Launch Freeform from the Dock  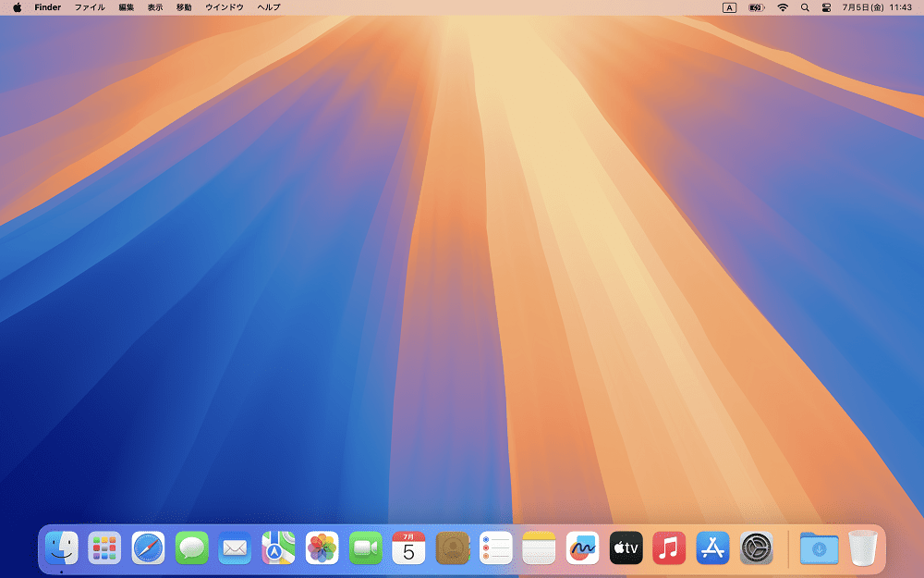pyautogui.click(x=582, y=547)
